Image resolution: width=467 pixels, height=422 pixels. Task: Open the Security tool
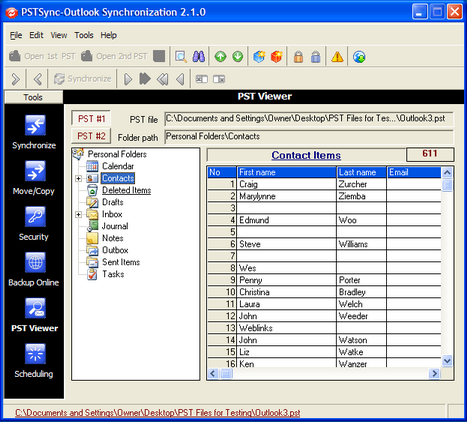[x=34, y=223]
